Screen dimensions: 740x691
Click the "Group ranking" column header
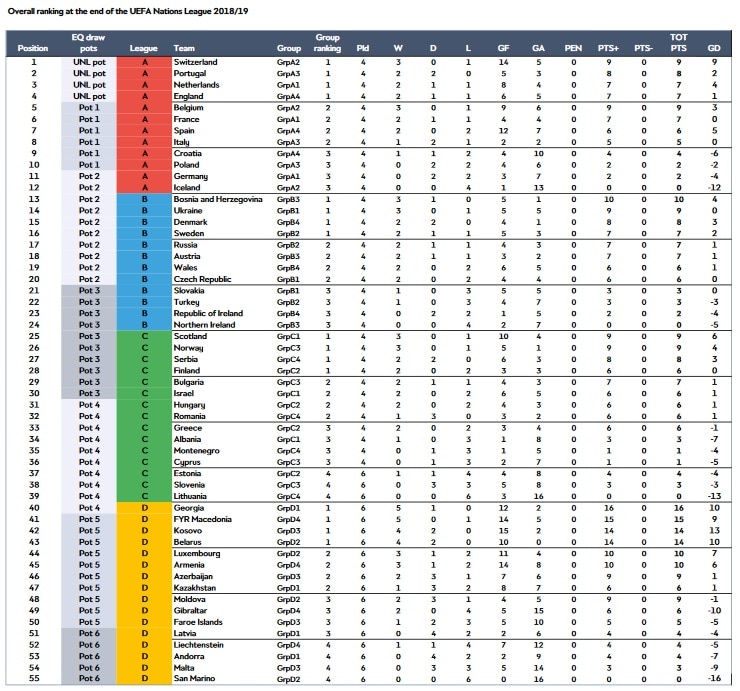(x=327, y=42)
